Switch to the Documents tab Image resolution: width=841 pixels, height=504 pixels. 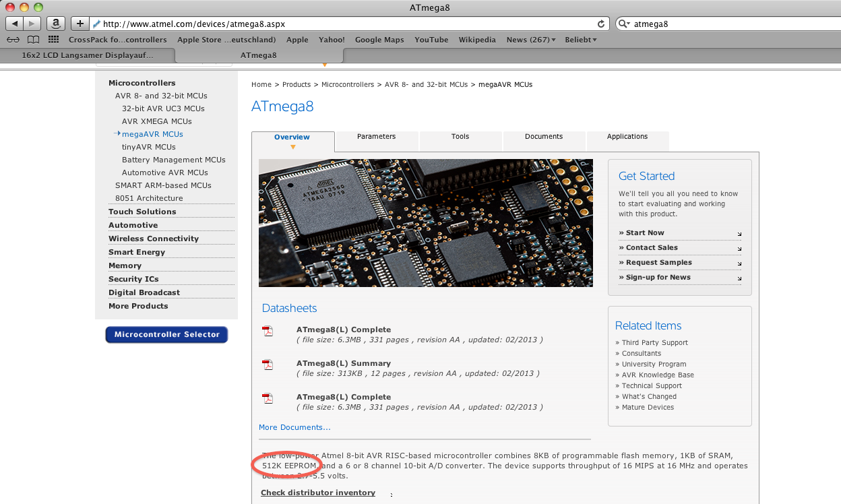click(544, 140)
